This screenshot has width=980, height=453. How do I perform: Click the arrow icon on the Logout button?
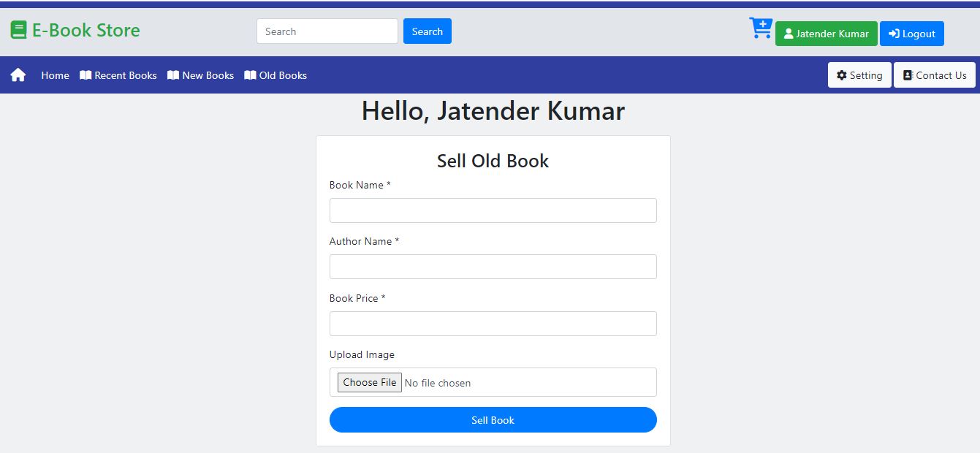tap(892, 33)
